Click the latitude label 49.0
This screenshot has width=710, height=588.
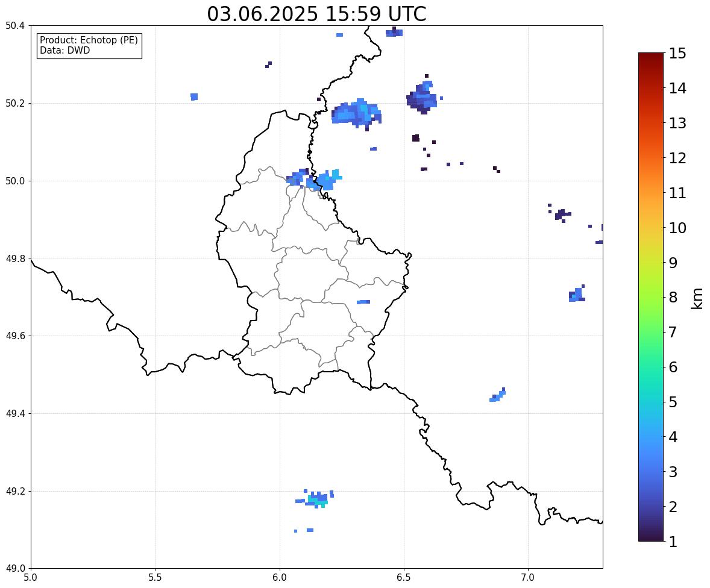pyautogui.click(x=15, y=569)
